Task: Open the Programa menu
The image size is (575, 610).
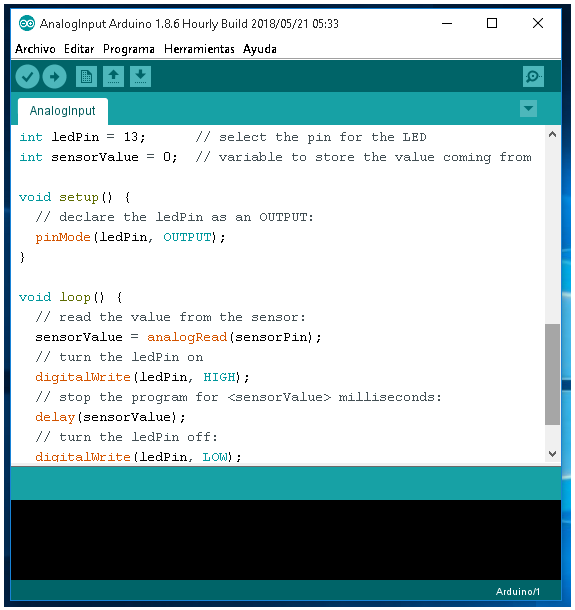Action: [129, 49]
